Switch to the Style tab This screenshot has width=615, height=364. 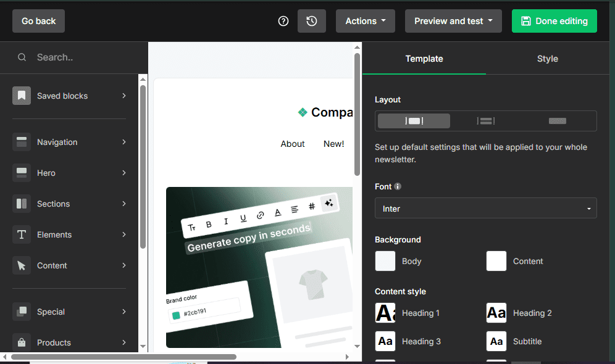coord(547,59)
